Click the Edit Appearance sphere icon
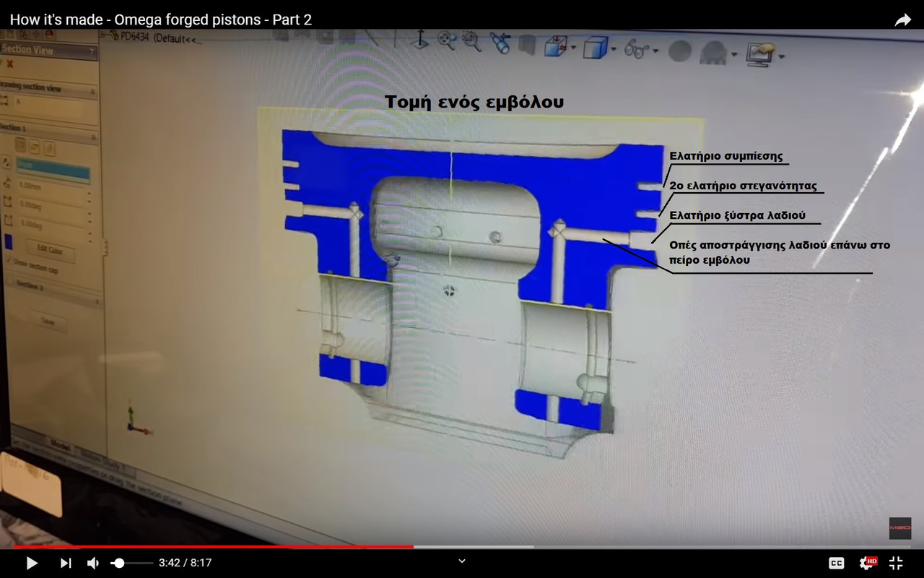Image resolution: width=924 pixels, height=578 pixels. pos(680,51)
